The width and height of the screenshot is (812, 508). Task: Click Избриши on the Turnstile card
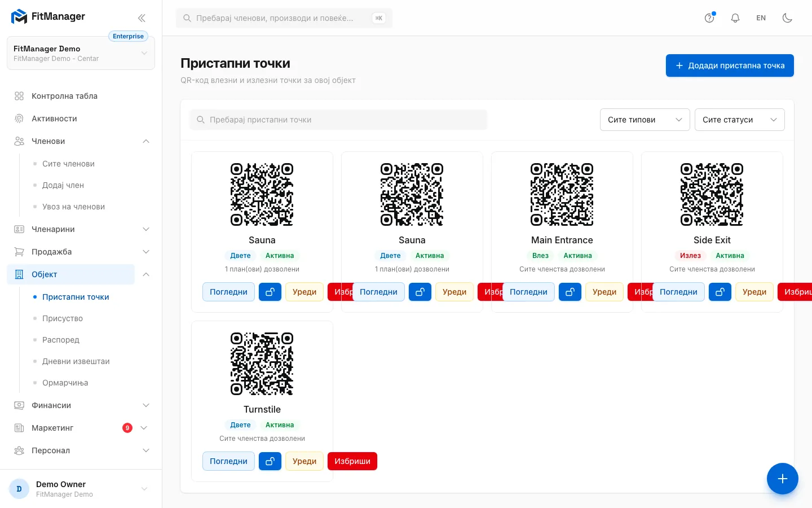352,461
